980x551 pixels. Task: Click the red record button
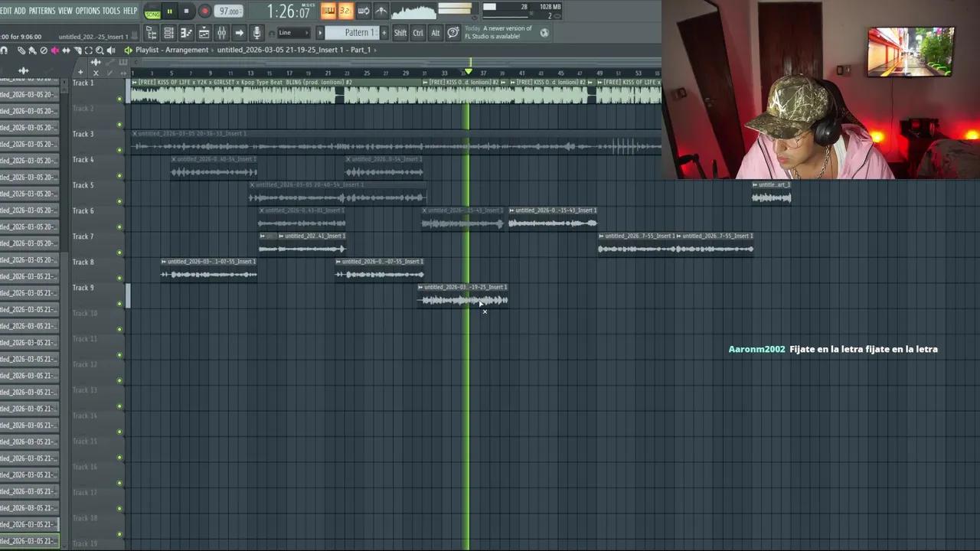204,11
